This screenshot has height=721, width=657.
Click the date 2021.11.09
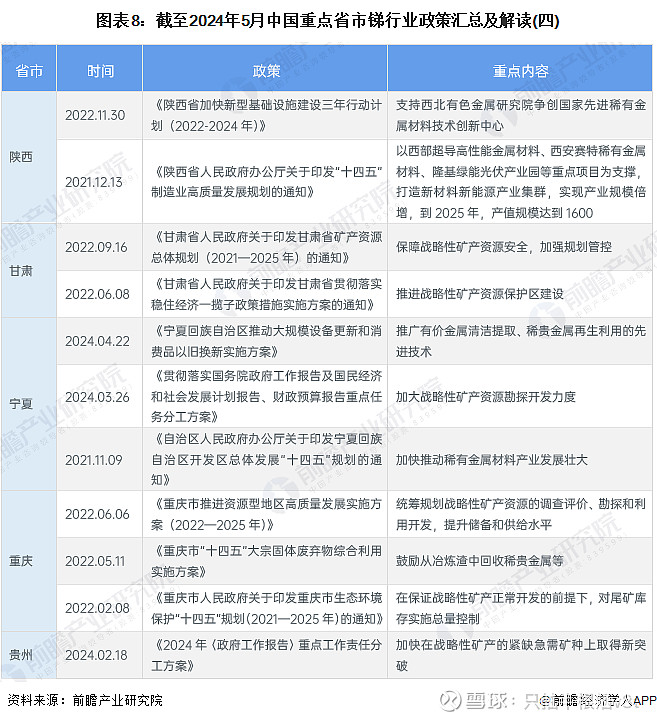click(x=94, y=460)
